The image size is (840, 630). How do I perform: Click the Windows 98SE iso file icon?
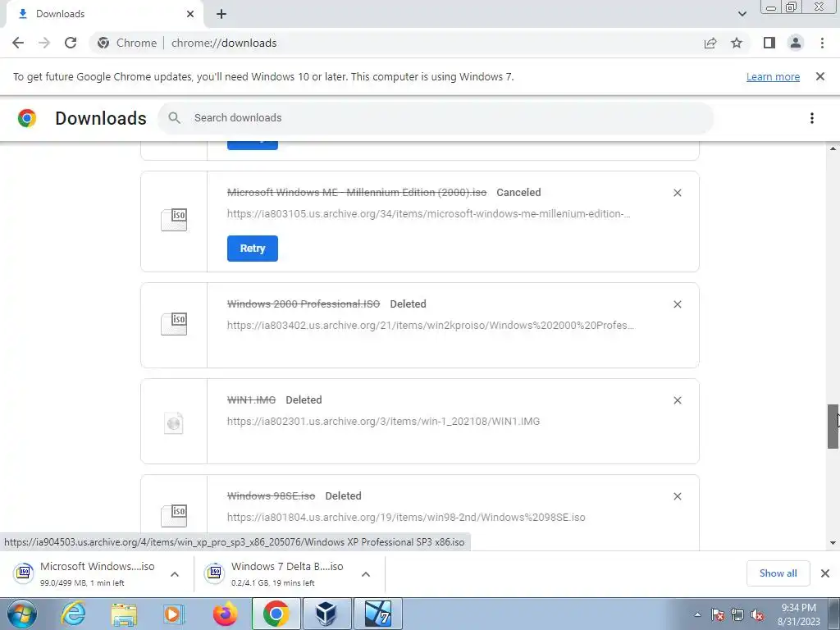tap(174, 515)
